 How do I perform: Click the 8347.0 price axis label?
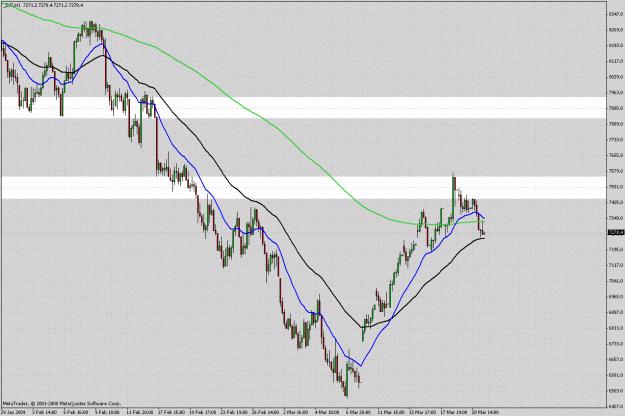pos(616,14)
